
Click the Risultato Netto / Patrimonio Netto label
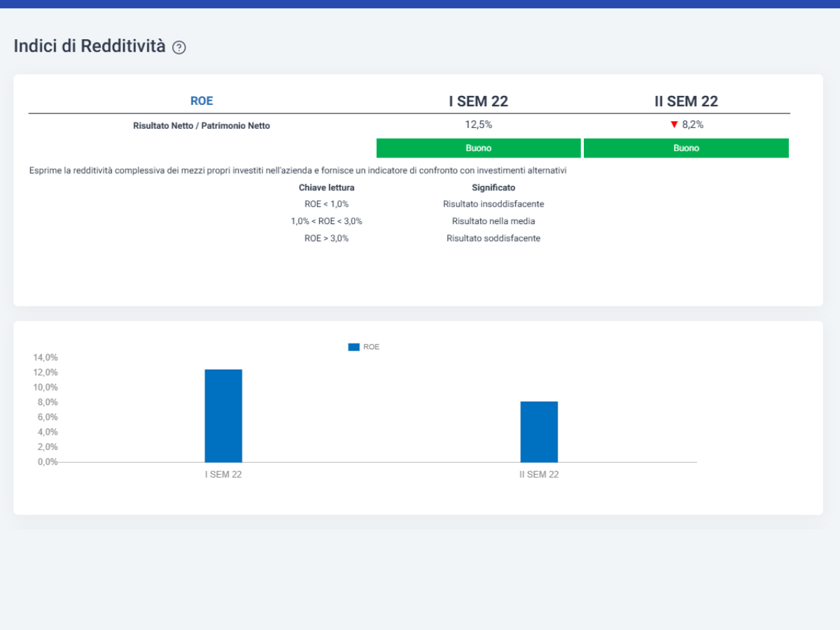[202, 126]
